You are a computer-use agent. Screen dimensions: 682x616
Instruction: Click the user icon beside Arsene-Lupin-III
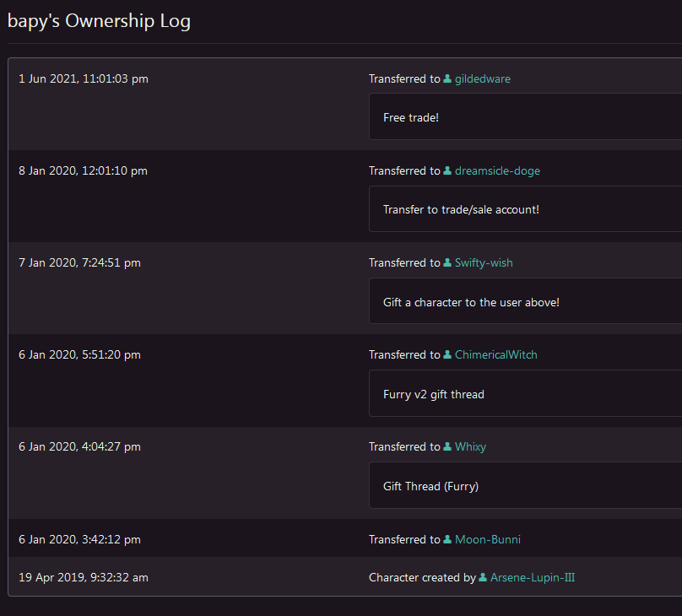click(483, 578)
